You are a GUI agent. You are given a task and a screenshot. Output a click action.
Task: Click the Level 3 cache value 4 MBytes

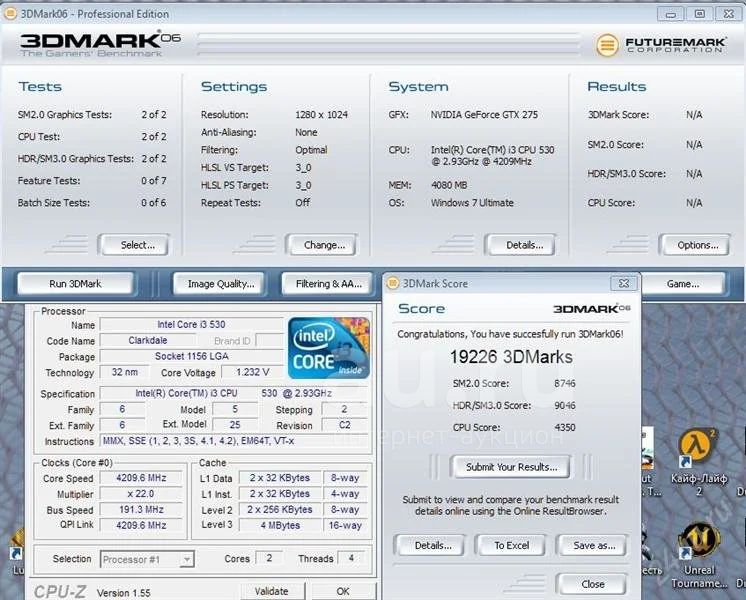[280, 525]
